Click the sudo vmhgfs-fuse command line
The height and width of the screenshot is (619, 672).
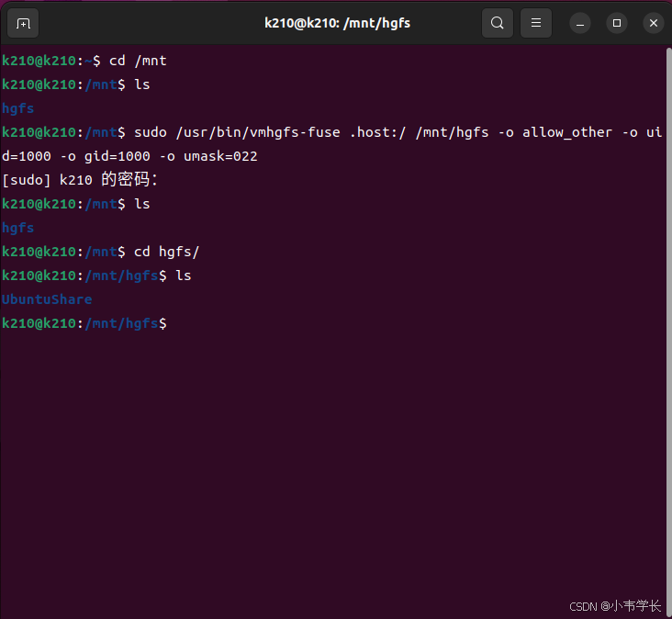click(332, 144)
